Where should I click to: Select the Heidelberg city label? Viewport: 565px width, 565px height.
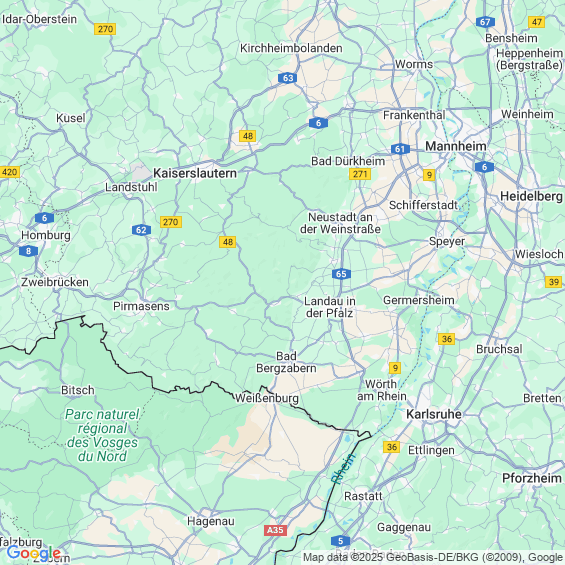click(531, 196)
